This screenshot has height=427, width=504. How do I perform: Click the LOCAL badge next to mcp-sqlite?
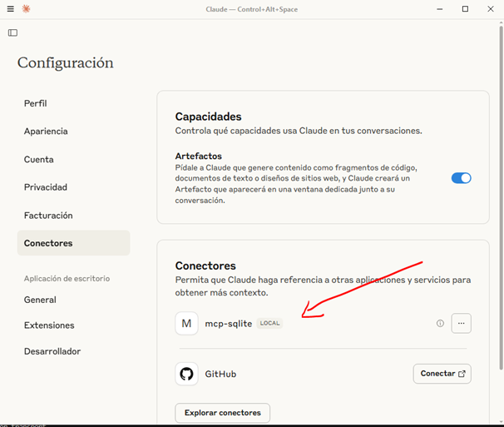(269, 324)
